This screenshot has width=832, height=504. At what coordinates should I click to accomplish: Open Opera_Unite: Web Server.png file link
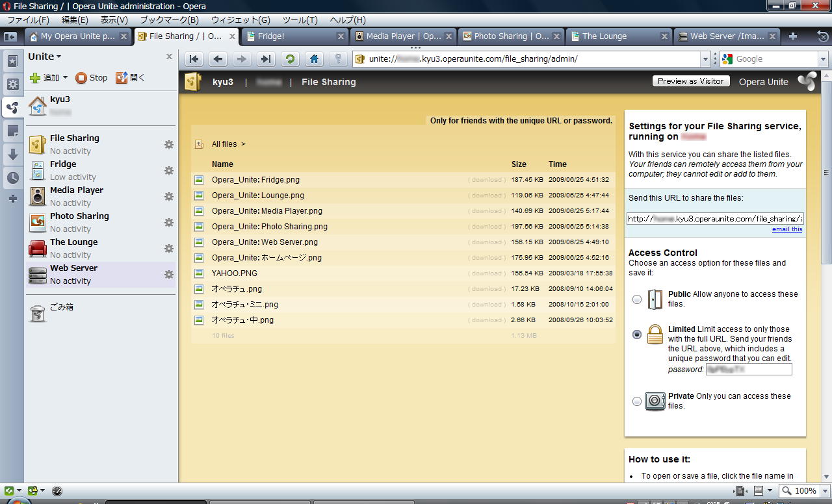pos(265,242)
